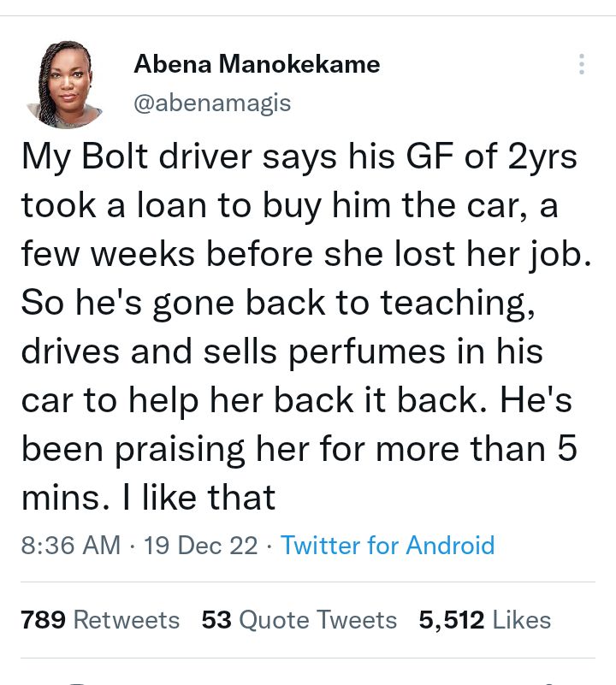Open the Abena Manokekame display name

click(257, 63)
